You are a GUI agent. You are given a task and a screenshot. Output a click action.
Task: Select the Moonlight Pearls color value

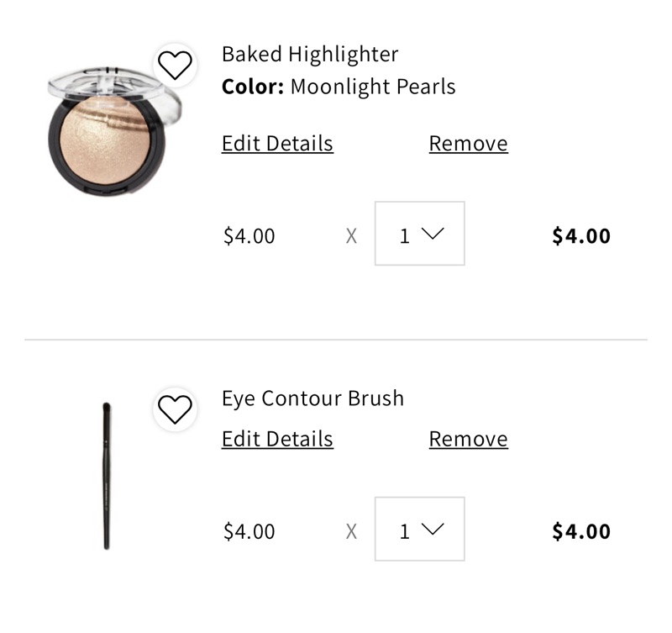pos(373,87)
